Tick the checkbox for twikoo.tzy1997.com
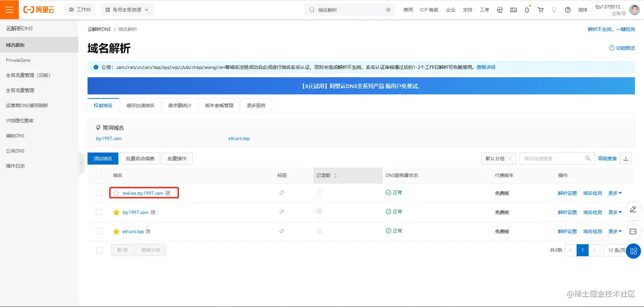This screenshot has width=644, height=307. point(99,193)
